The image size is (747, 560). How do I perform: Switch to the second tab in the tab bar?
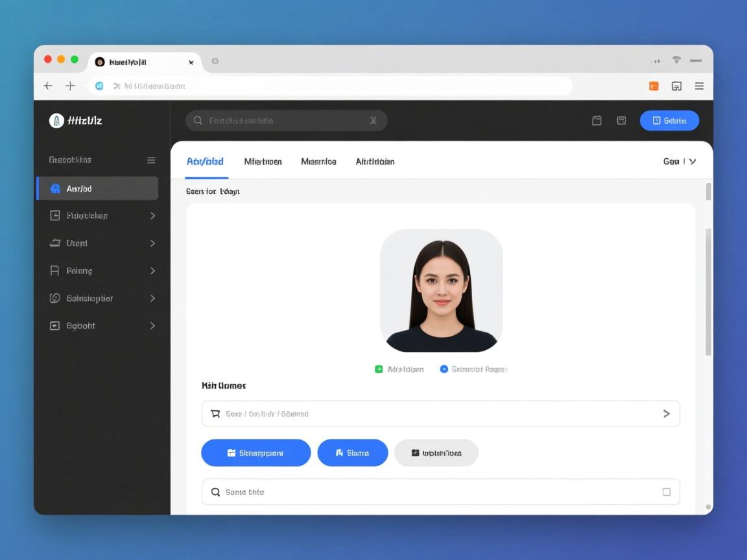[x=263, y=161]
